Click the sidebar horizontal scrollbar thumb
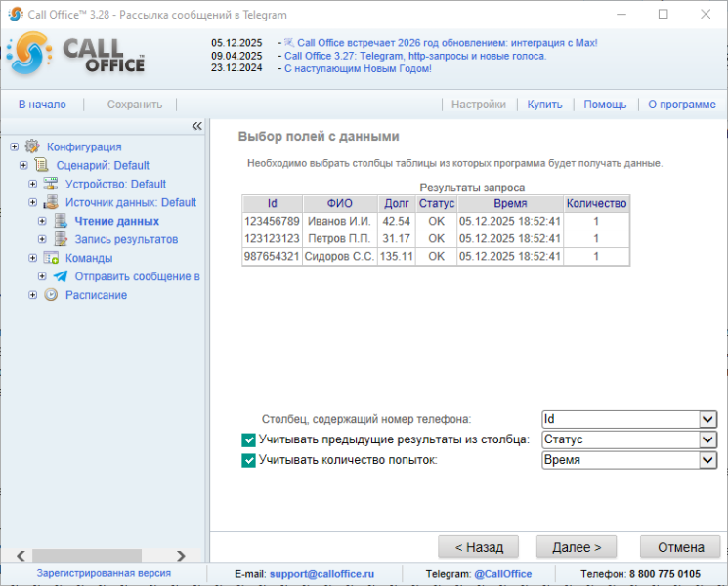 point(87,555)
